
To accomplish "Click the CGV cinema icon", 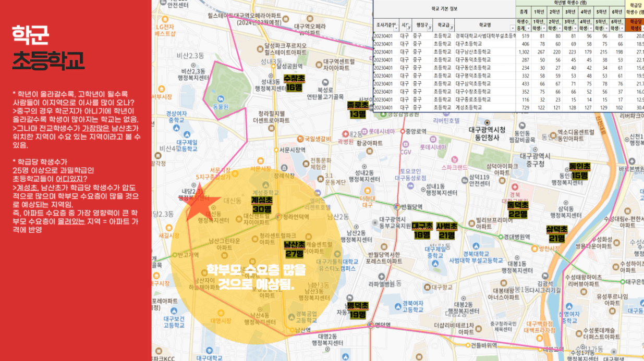I will pos(406,144).
